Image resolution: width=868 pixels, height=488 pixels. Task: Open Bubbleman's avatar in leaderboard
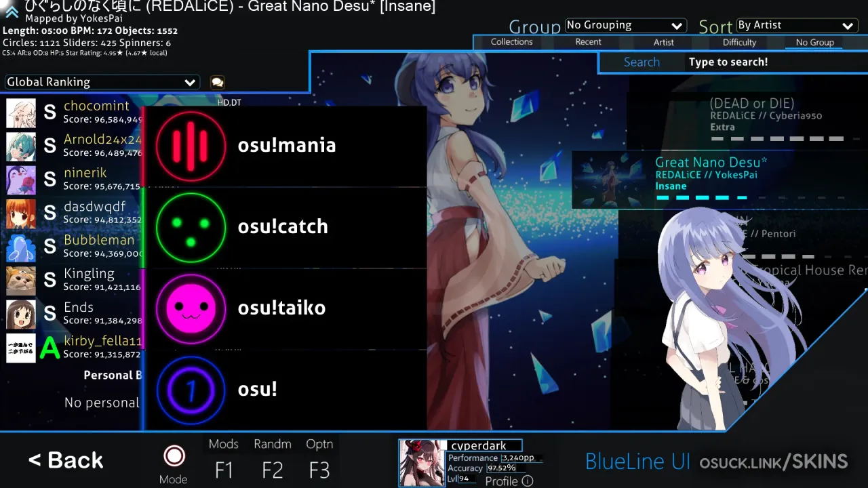pos(21,247)
